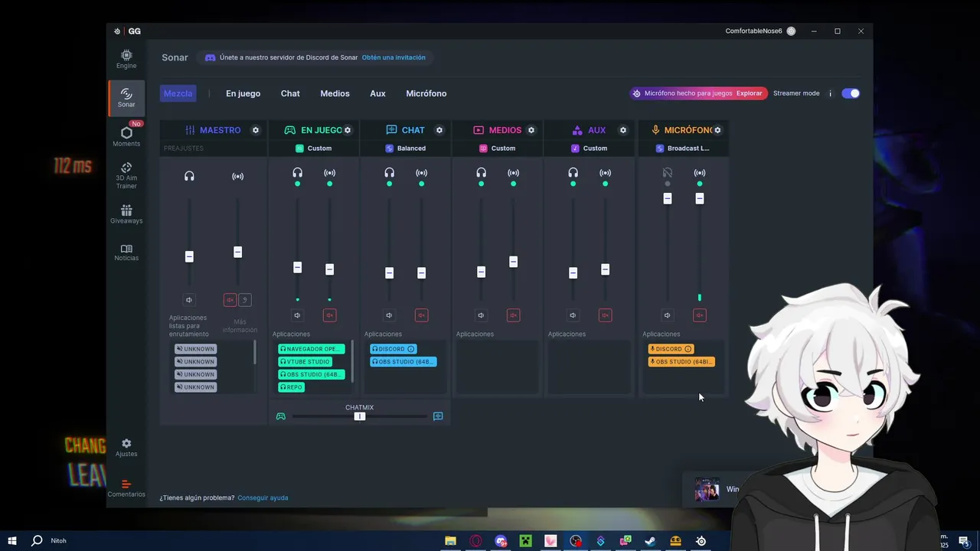Click the Maestro applications list scrollbar
The width and height of the screenshot is (980, 551).
(255, 353)
